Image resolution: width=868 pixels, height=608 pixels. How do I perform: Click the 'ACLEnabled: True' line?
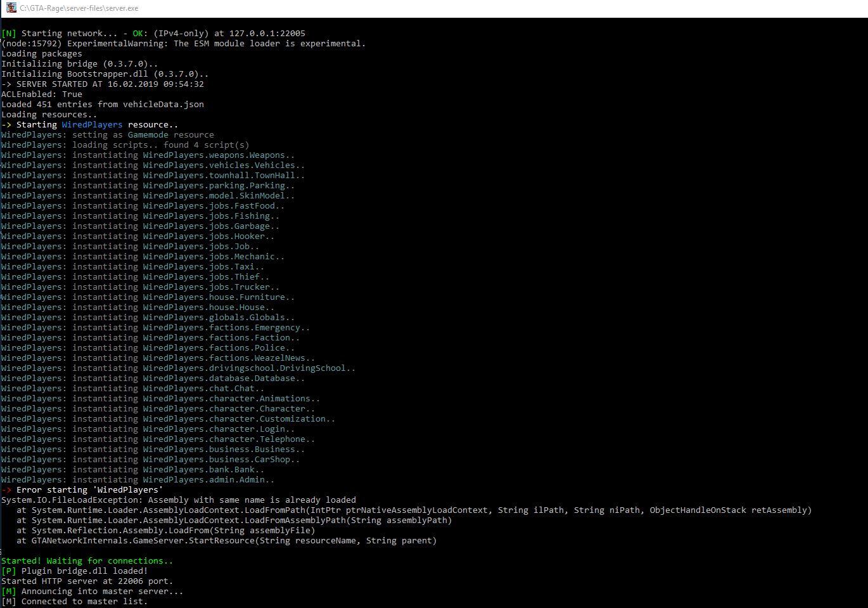[x=42, y=94]
